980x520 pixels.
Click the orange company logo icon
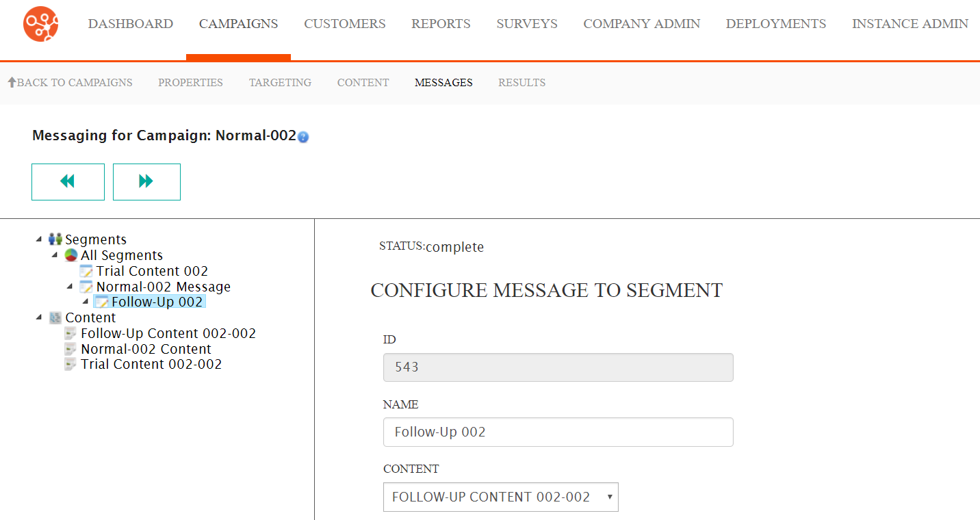[x=40, y=24]
